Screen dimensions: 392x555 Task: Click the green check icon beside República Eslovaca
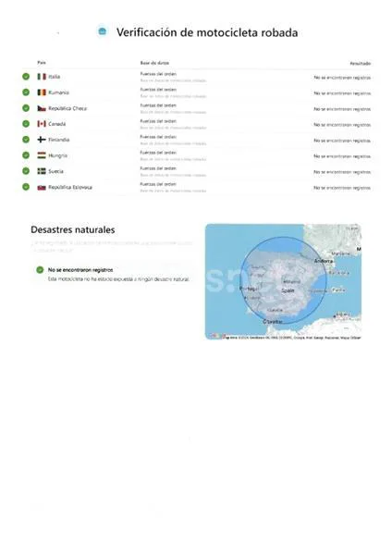26,187
